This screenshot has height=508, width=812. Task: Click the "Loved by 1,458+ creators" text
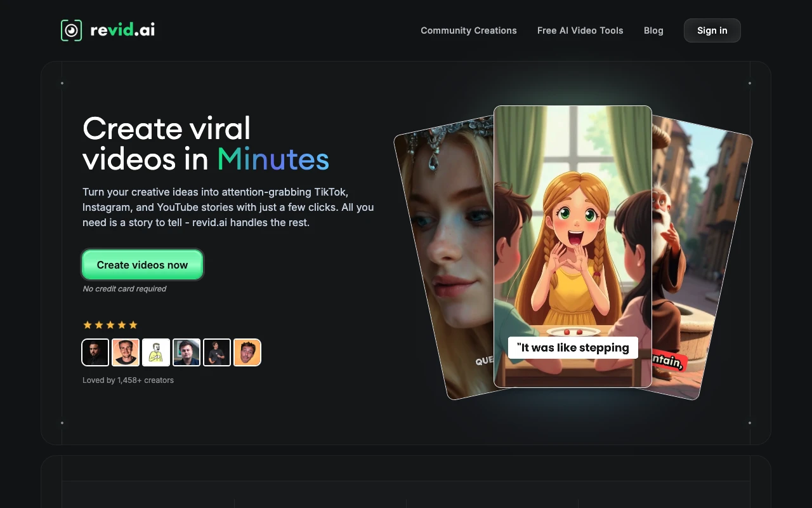pos(128,380)
